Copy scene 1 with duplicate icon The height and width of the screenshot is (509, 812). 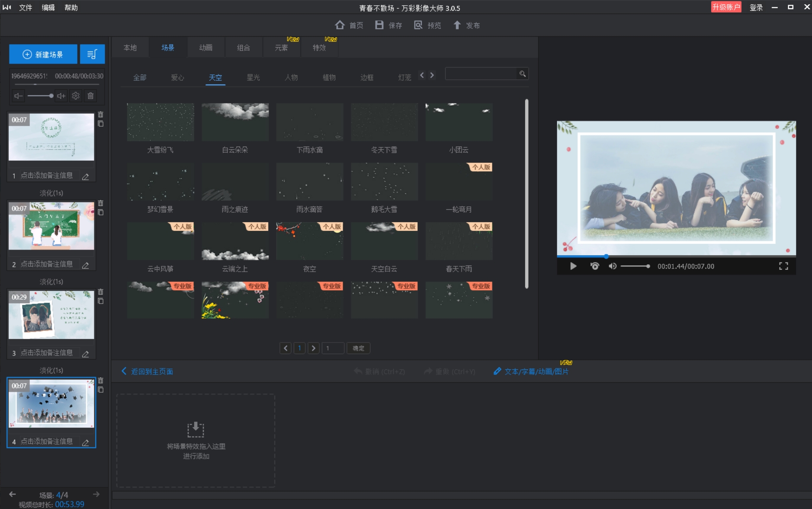[x=101, y=124]
